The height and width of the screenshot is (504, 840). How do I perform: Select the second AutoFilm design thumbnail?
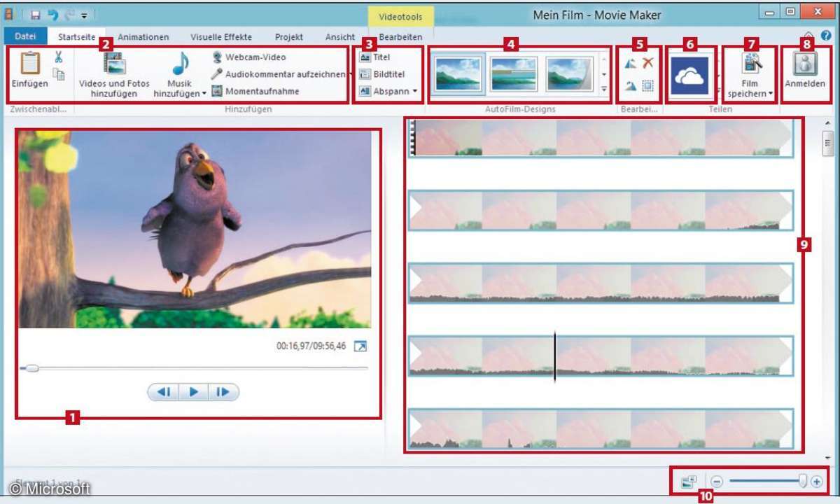[x=514, y=74]
